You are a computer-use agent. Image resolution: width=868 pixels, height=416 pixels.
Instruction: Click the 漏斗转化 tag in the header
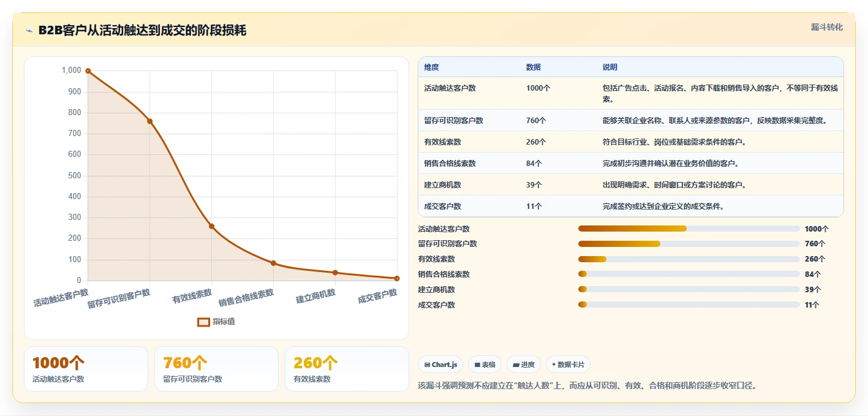[826, 28]
